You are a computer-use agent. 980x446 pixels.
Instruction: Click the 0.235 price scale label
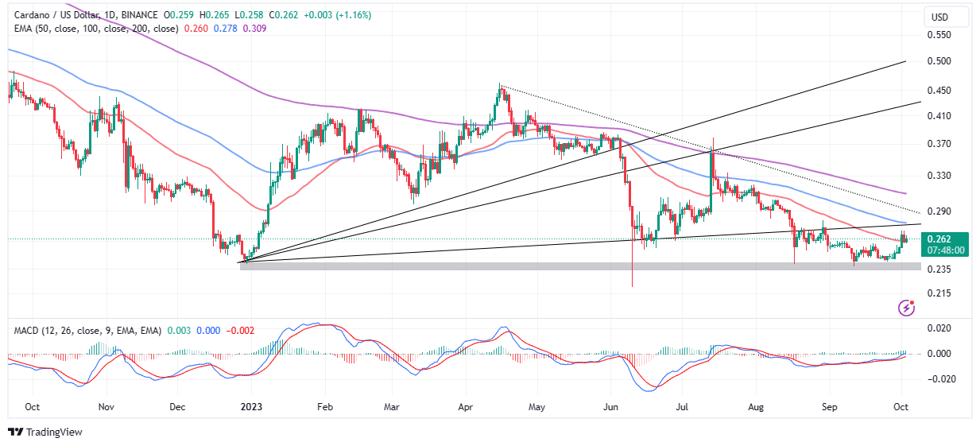(x=940, y=270)
